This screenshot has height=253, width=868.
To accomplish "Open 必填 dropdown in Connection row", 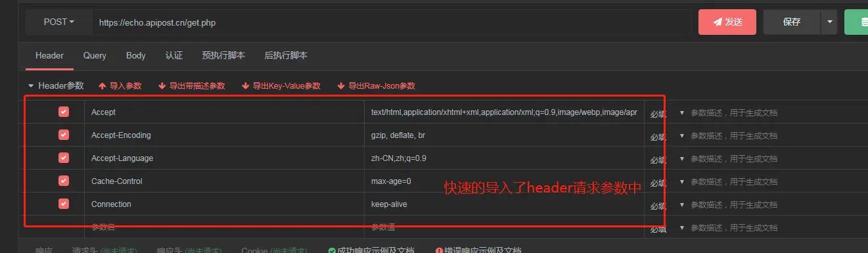I will (667, 205).
